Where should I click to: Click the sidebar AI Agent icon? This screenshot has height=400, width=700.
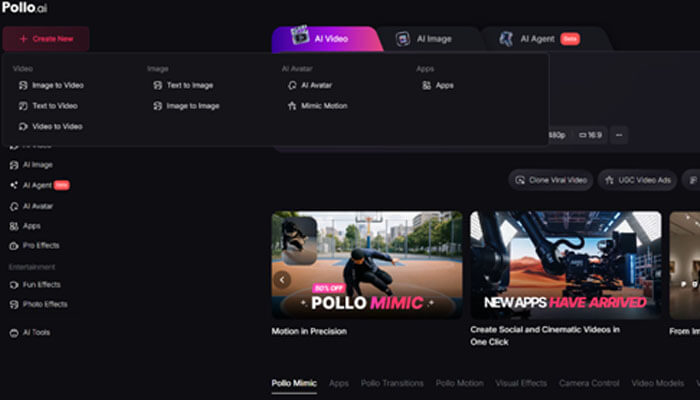click(14, 185)
